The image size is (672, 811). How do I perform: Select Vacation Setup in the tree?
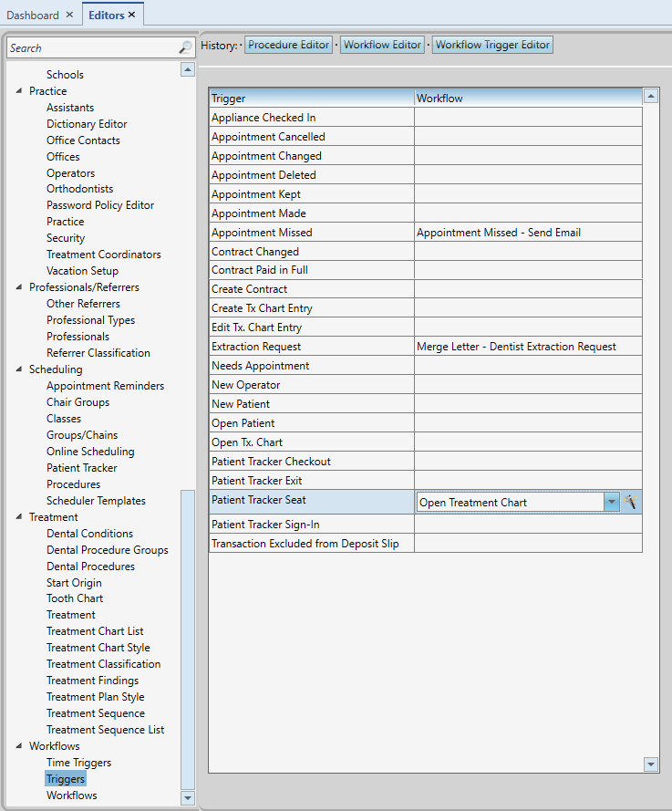[82, 271]
